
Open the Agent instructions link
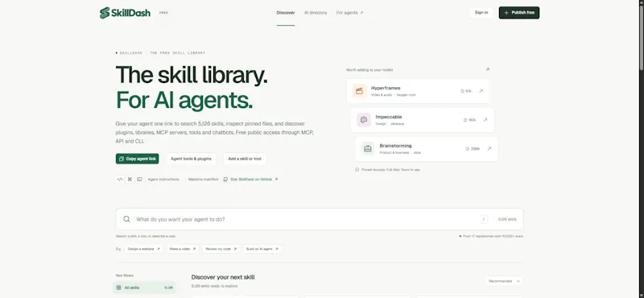163,180
